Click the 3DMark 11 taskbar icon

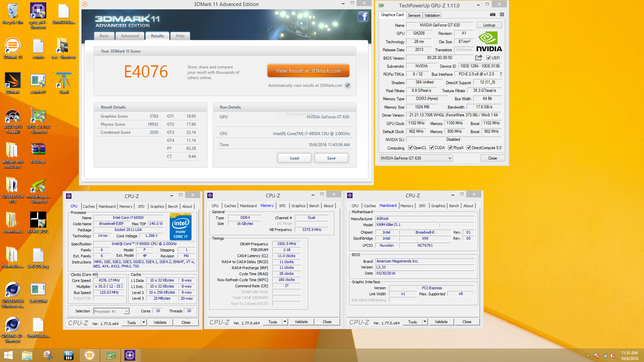coord(89,355)
